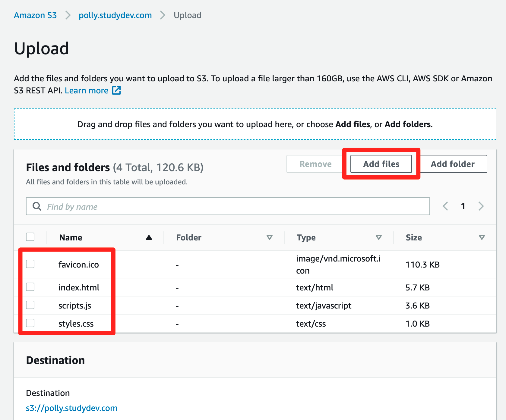The image size is (506, 420).
Task: Click the drag and drop upload zone
Action: click(255, 124)
